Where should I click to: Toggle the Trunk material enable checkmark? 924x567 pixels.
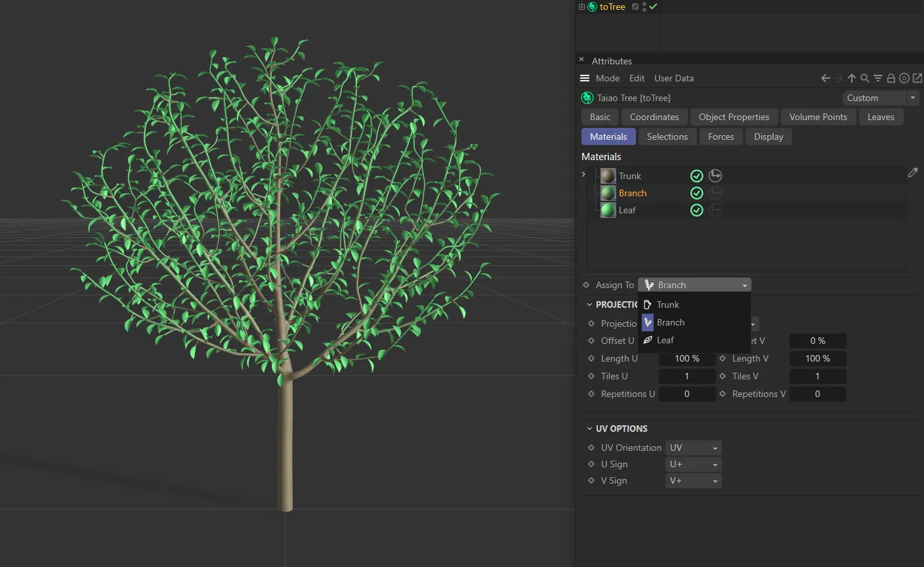[x=696, y=175]
